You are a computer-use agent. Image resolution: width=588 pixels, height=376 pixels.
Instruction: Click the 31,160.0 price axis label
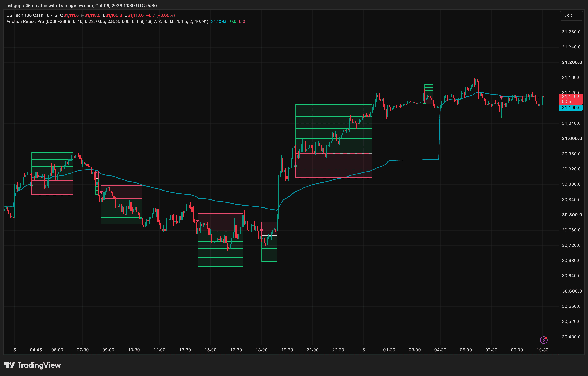point(571,77)
